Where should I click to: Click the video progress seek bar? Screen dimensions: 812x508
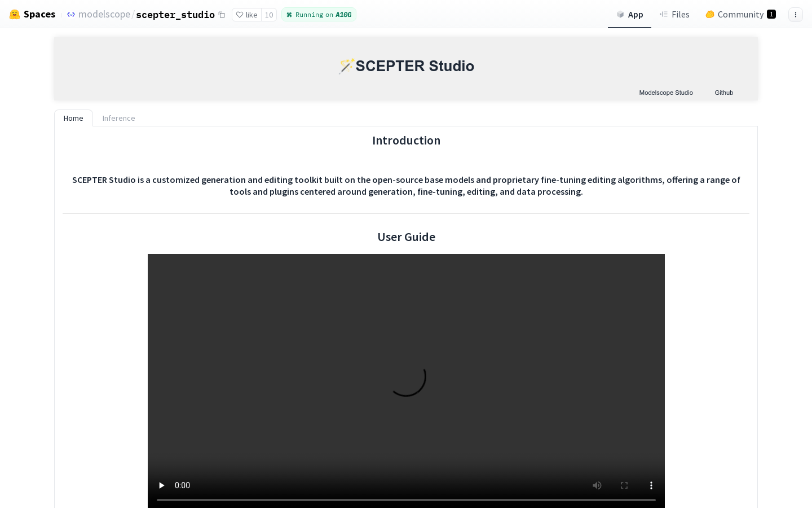[406, 500]
